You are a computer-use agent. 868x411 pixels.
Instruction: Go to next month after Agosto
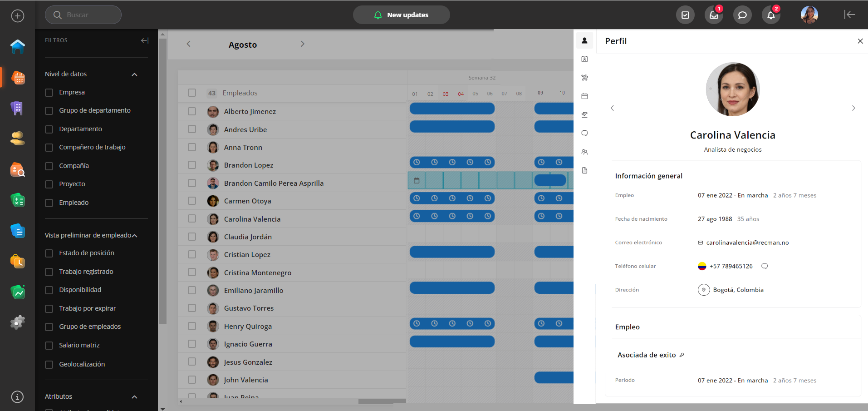click(303, 44)
